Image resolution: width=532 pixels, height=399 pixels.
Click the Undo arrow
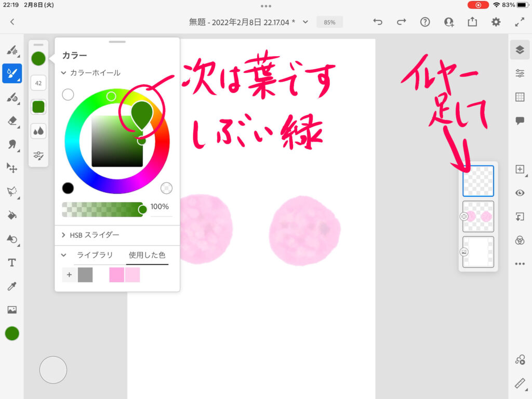point(378,22)
